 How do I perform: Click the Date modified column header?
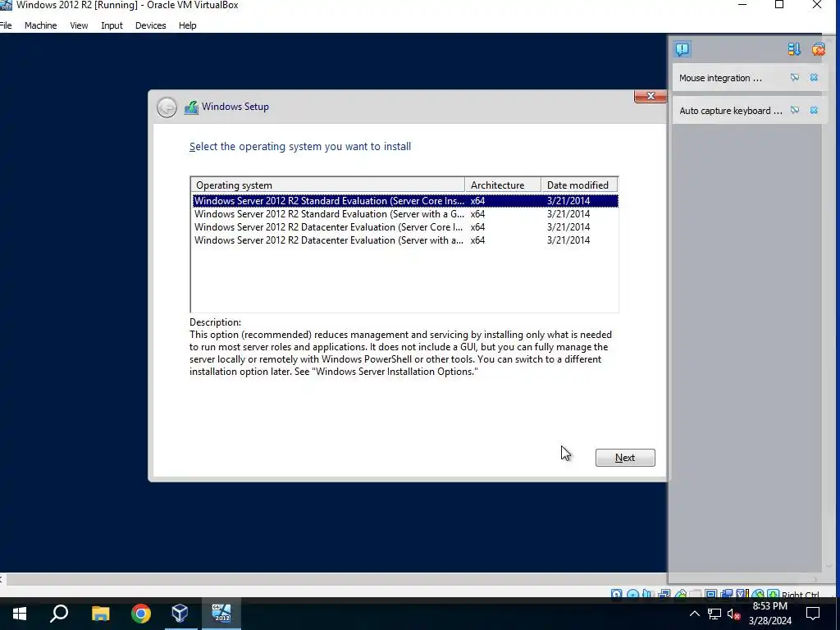coord(580,185)
